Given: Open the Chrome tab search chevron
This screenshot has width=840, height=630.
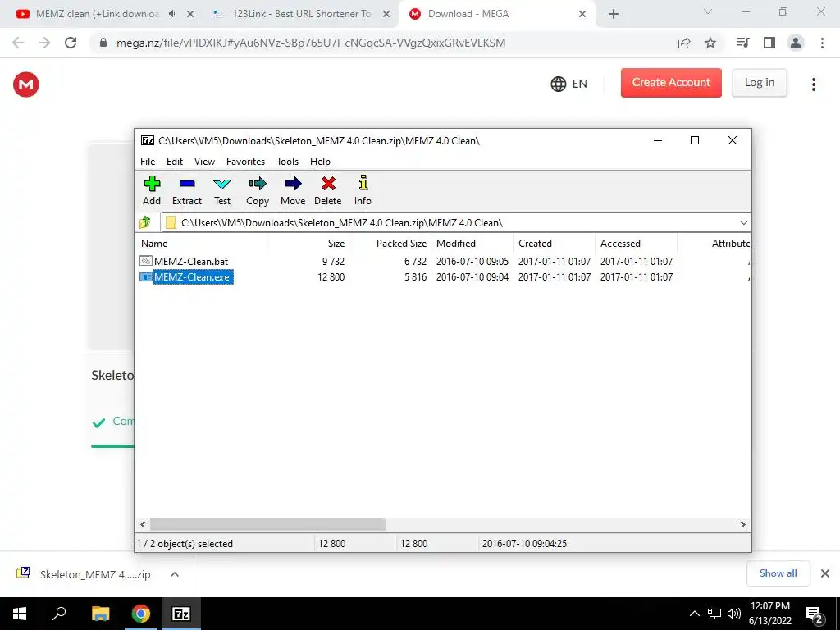Looking at the screenshot, I should pyautogui.click(x=708, y=11).
